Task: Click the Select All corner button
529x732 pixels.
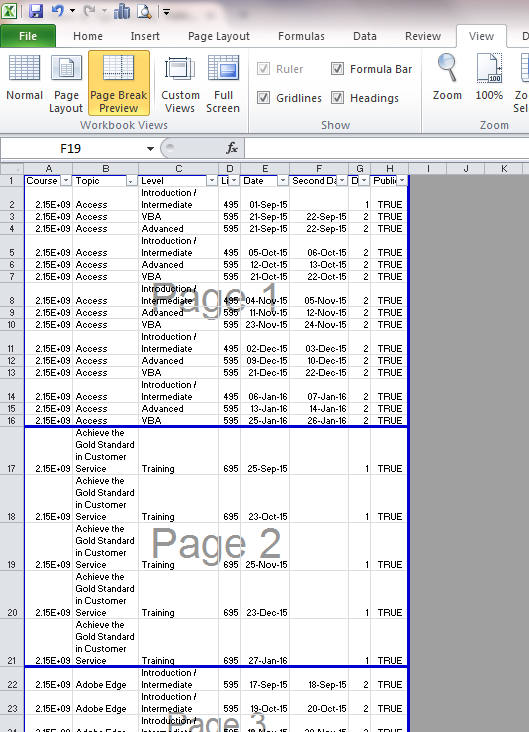Action: coord(12,169)
